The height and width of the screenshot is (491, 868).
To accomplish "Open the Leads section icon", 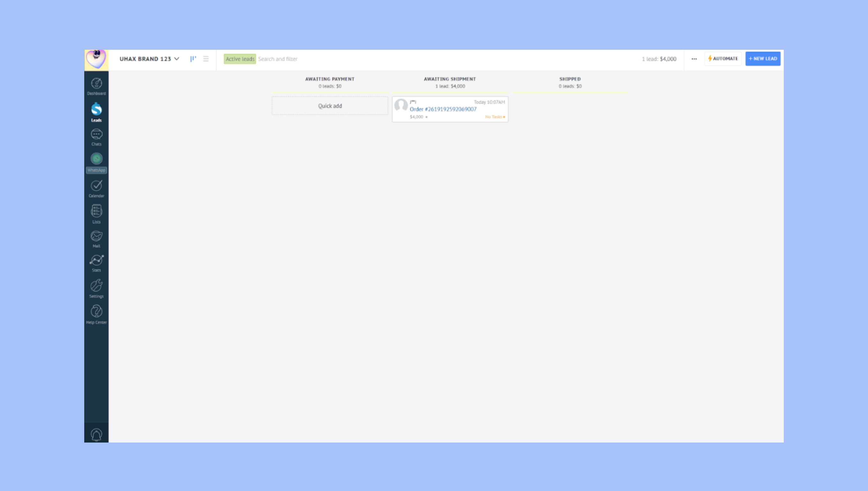I will tap(96, 112).
